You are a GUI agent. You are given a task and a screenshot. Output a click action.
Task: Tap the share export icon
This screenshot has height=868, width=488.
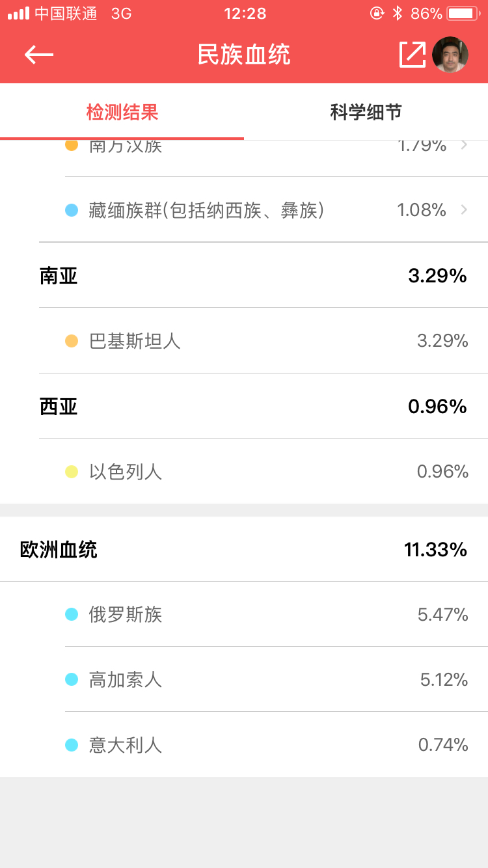point(413,55)
